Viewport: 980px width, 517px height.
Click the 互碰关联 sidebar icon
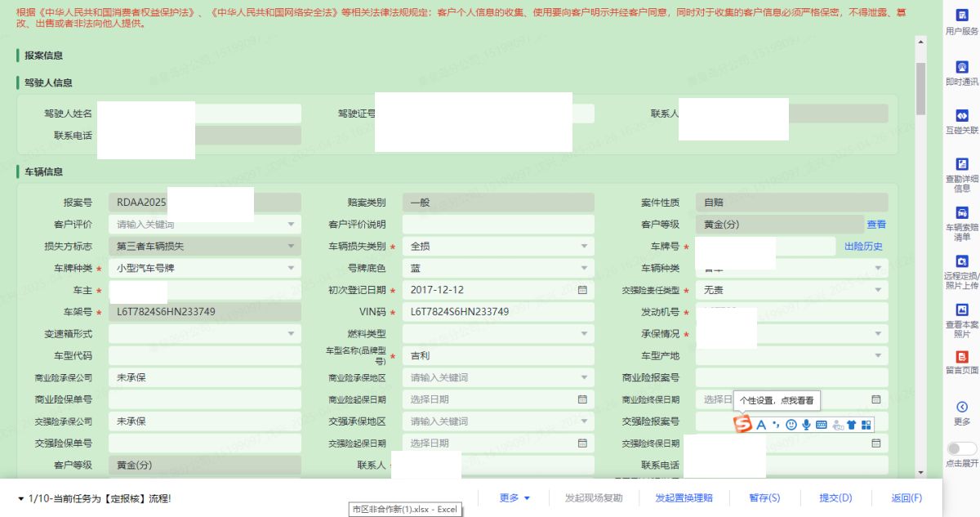coord(961,120)
